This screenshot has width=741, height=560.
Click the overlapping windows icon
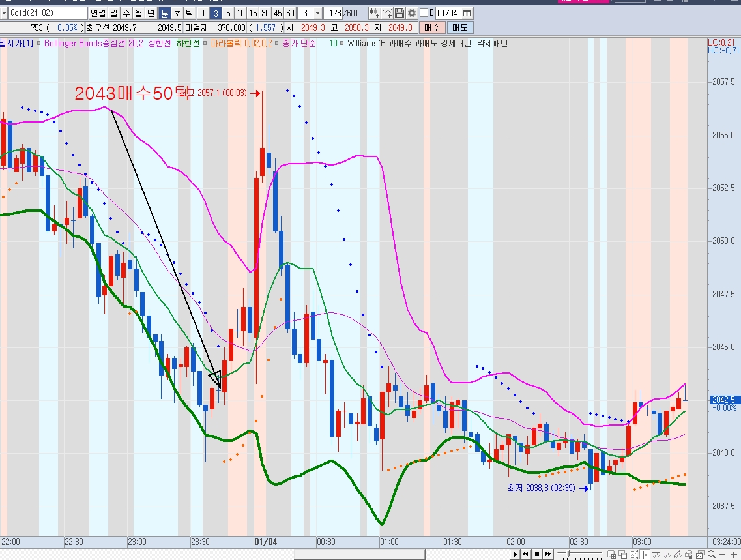(623, 554)
